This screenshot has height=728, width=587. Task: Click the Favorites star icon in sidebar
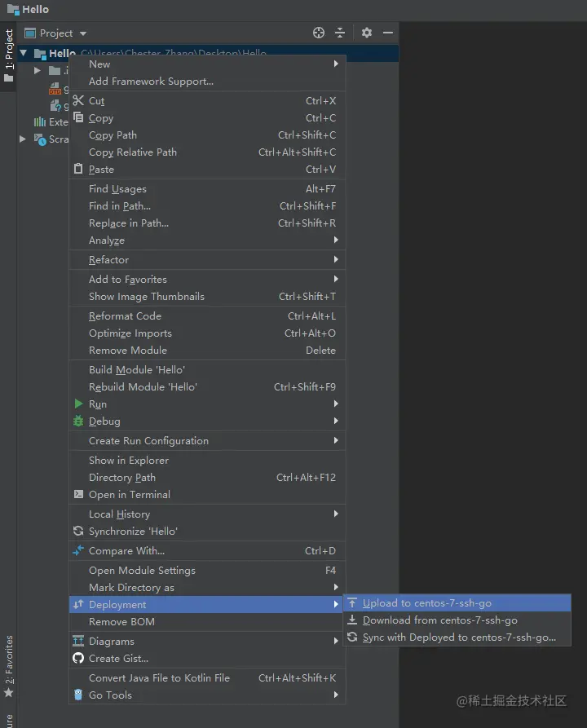8,693
